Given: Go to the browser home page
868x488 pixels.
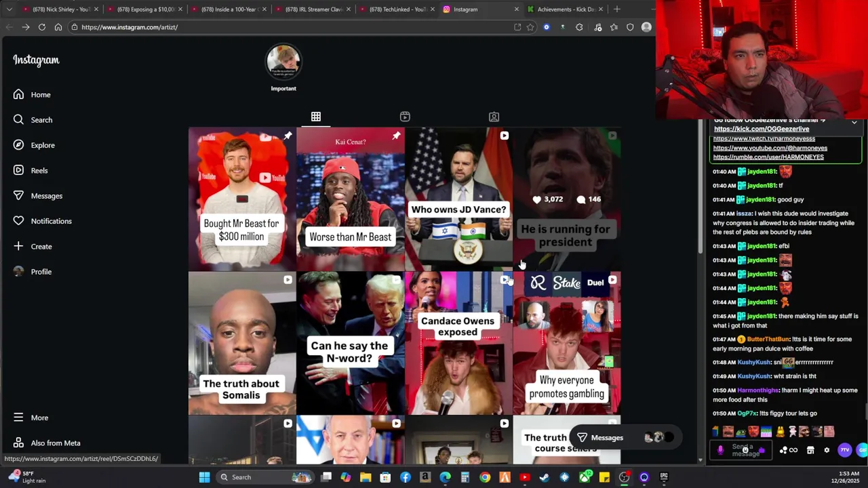Looking at the screenshot, I should click(58, 27).
